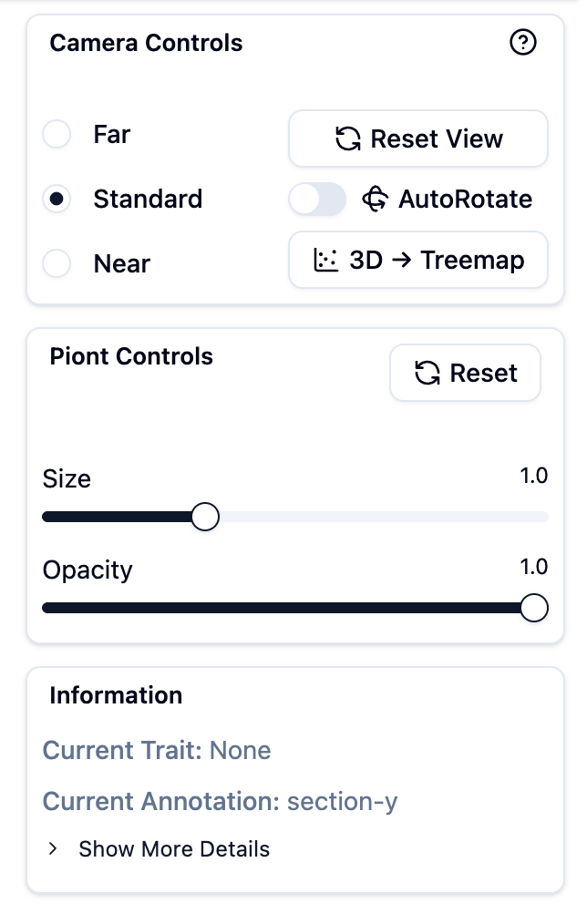The width and height of the screenshot is (587, 924).
Task: Select the Far camera distance option
Action: [x=57, y=134]
